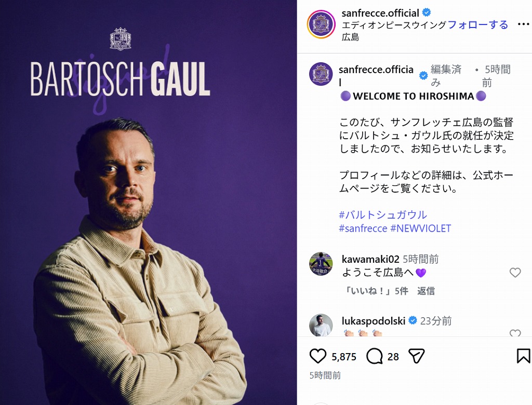Viewport: 532px width, 405px height.
Task: Click the sanfrecce.official avatar beside the caption
Action: [321, 74]
